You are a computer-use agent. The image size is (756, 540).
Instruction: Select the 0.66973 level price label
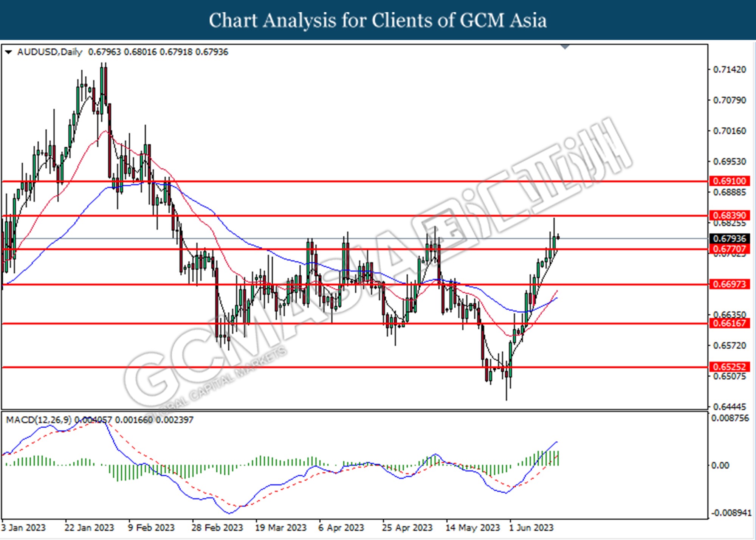[729, 284]
